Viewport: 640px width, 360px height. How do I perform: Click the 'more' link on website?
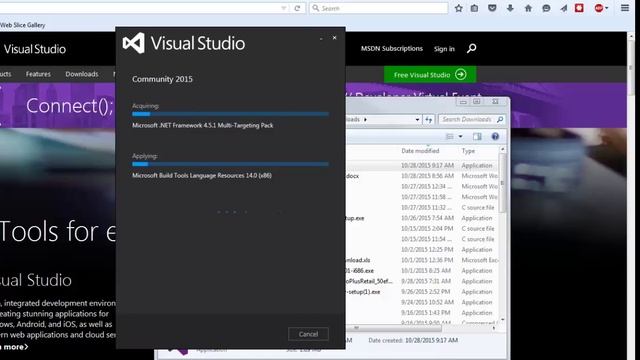[15, 347]
